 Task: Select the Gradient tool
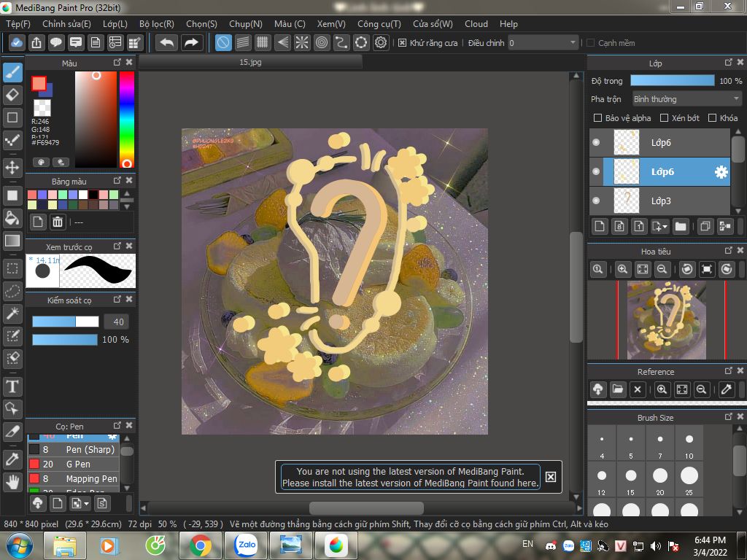point(13,241)
